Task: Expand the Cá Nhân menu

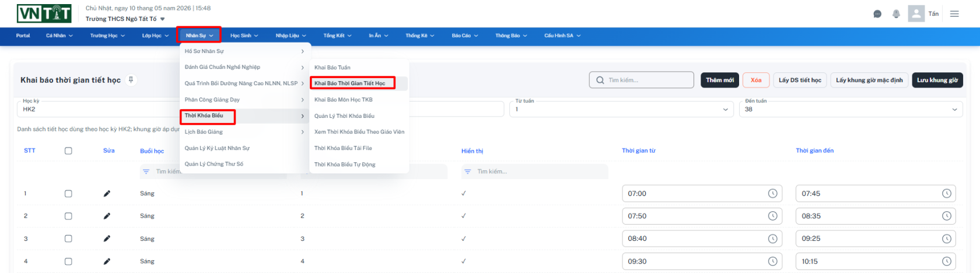Action: 60,36
